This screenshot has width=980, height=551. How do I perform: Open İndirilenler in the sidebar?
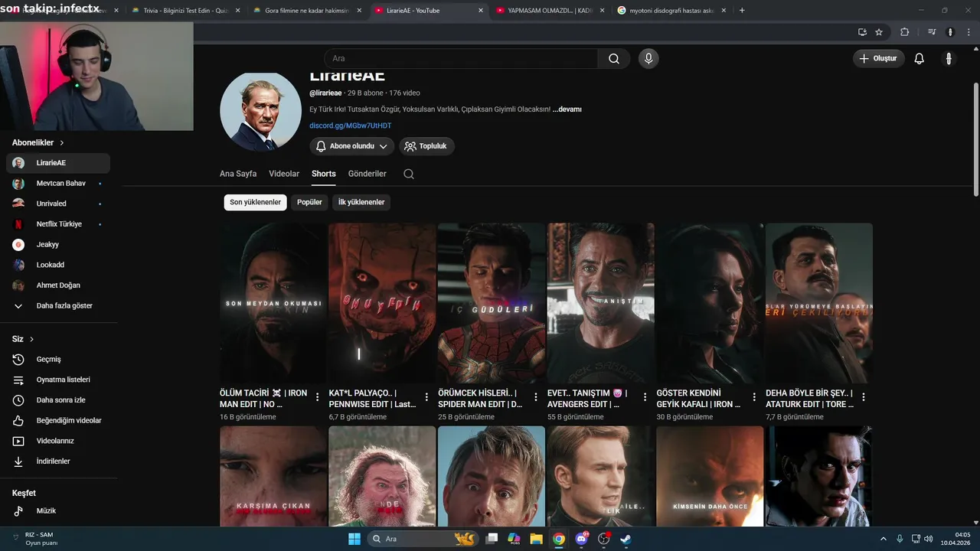(58, 461)
